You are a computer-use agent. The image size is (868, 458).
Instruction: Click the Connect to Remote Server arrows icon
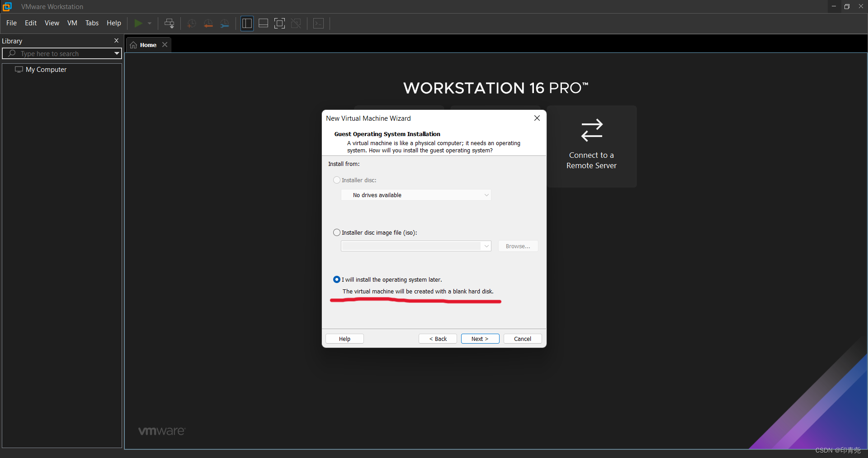click(x=592, y=130)
